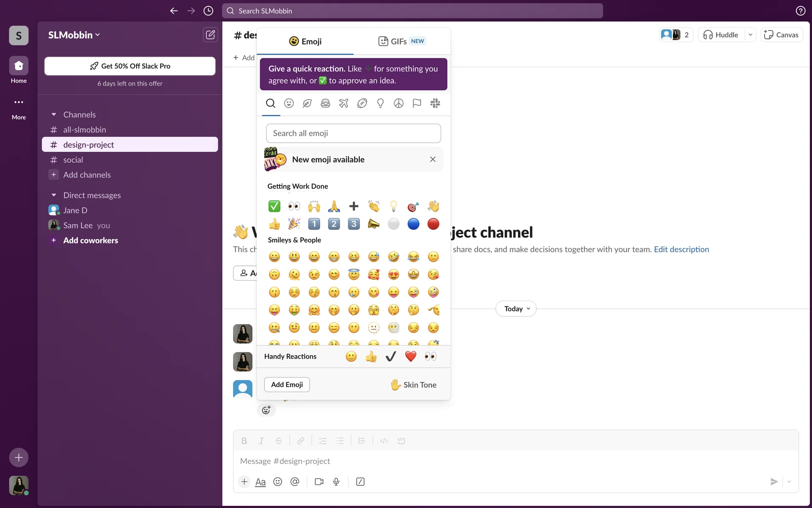Select the social channel

(73, 160)
